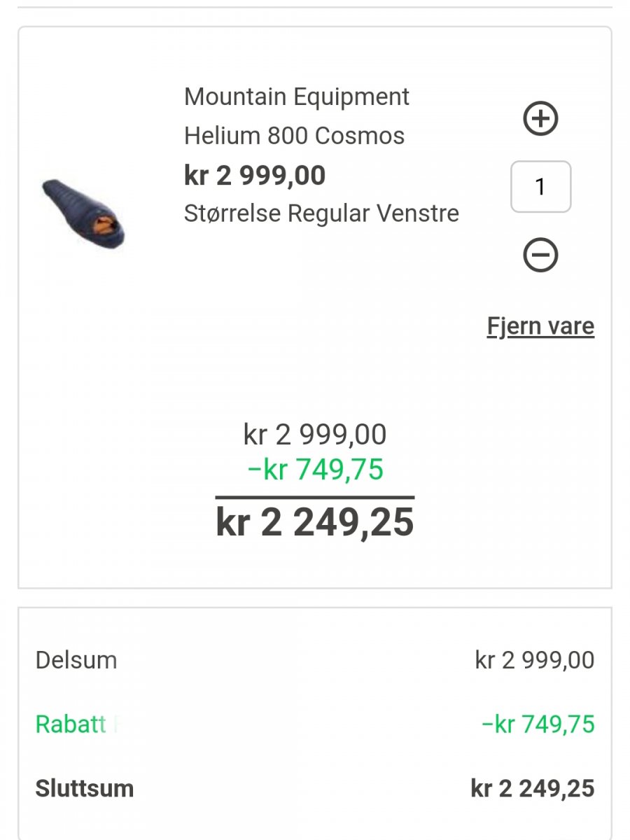
Task: Click the bold unit price under product name
Action: [255, 175]
